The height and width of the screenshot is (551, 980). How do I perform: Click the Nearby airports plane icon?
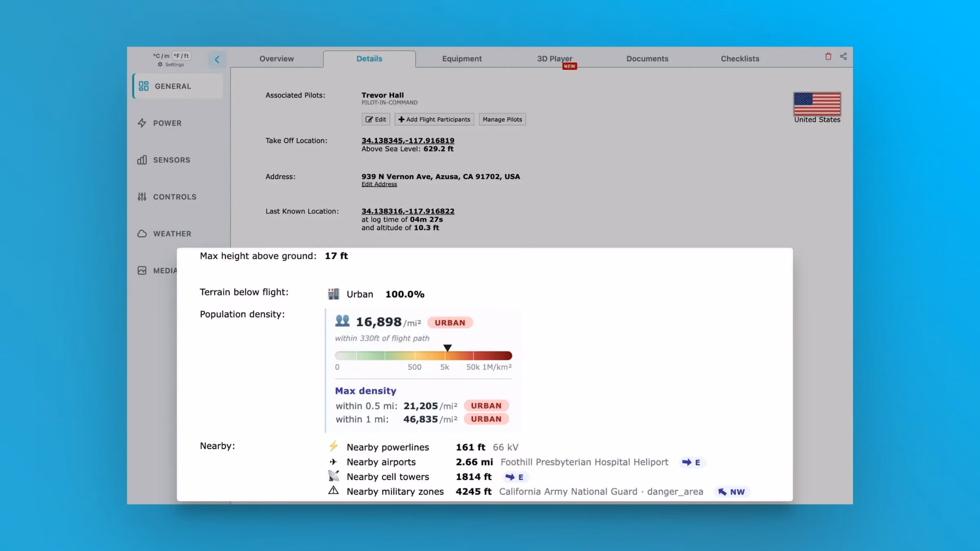(333, 462)
